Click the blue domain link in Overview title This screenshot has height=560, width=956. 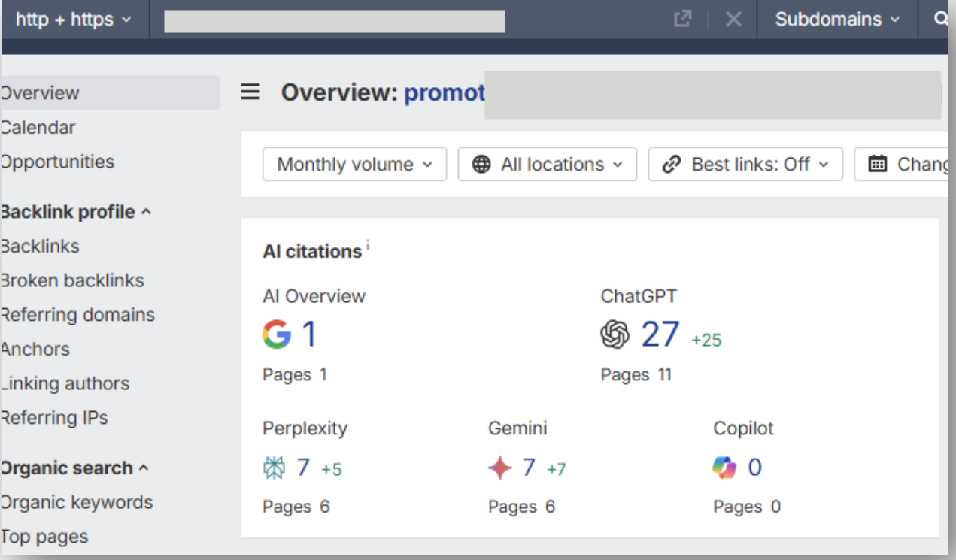445,93
